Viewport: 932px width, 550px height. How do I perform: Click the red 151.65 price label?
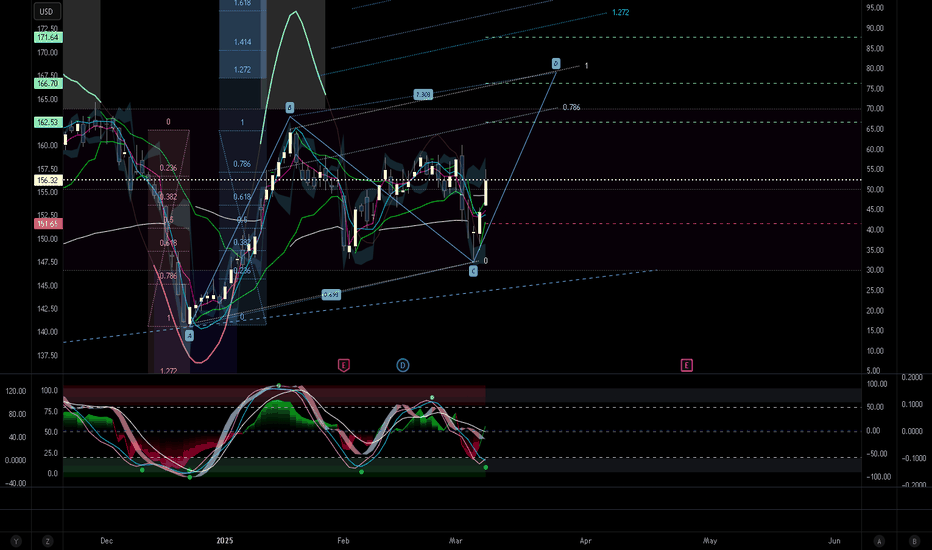(x=48, y=224)
